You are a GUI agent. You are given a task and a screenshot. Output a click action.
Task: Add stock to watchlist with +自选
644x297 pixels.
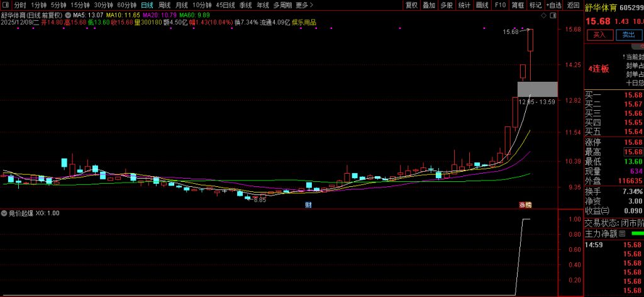[553, 5]
